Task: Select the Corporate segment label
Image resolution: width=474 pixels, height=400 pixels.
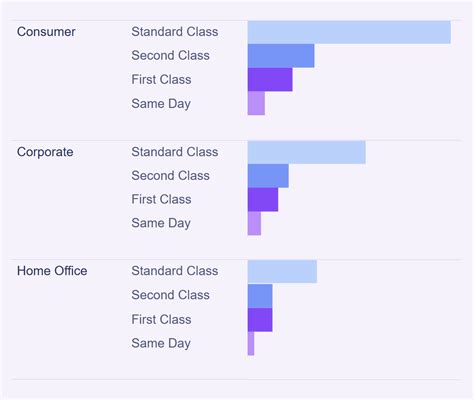Action: 45,152
